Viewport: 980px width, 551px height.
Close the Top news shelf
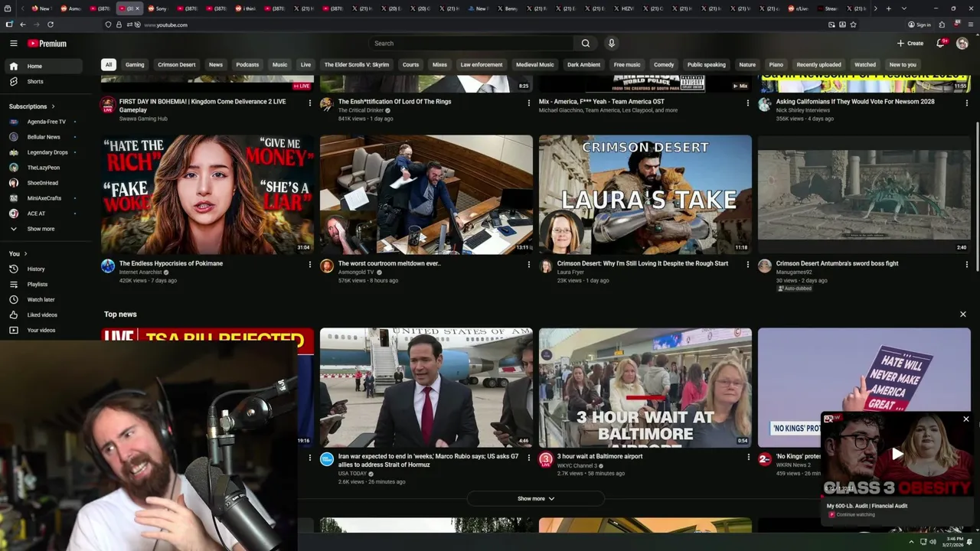(x=963, y=315)
